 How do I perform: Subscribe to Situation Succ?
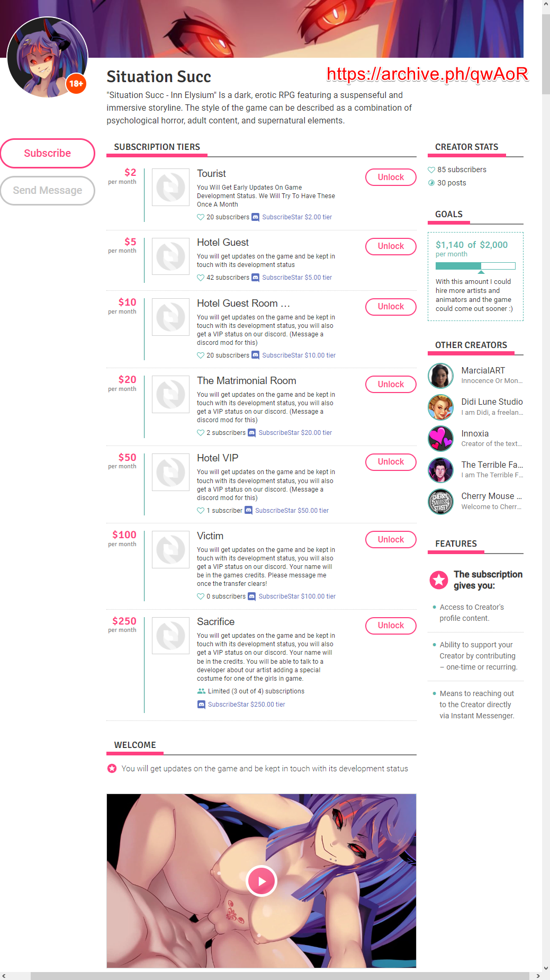click(x=48, y=153)
